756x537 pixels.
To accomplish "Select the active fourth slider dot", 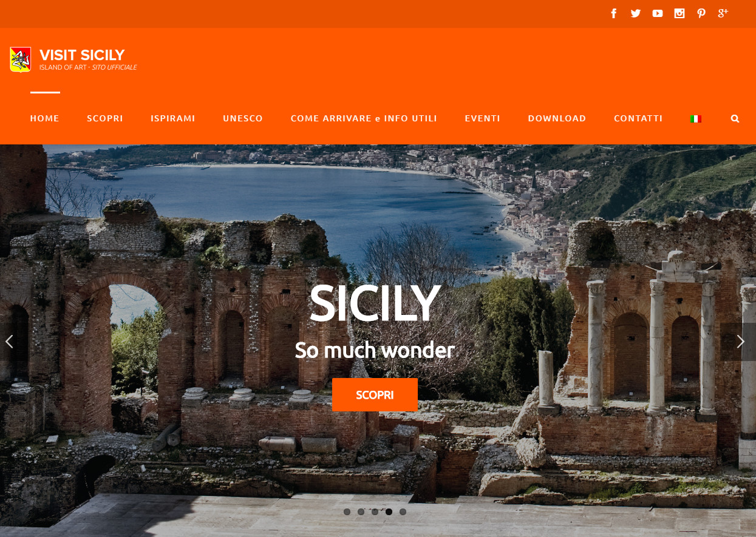I will point(389,512).
